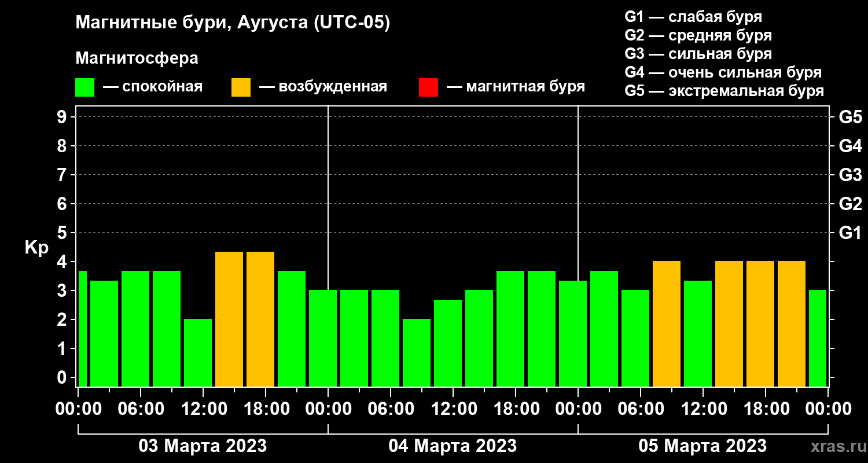
Task: Click the green 'спокойная' legend swatch
Action: [x=84, y=87]
